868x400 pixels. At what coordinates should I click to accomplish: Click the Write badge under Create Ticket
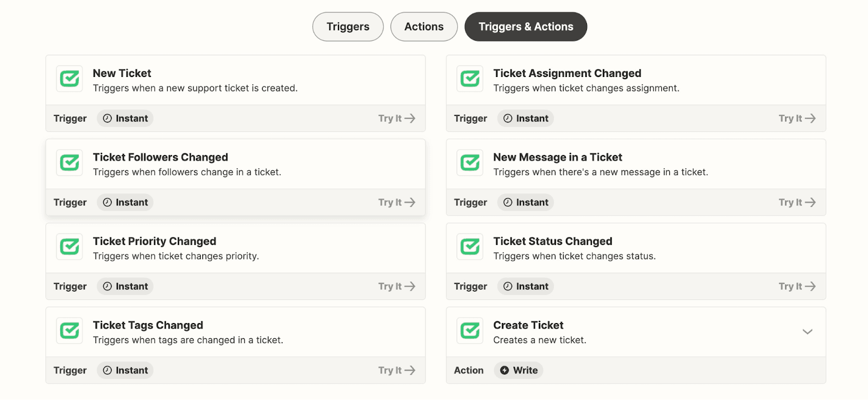pos(519,370)
